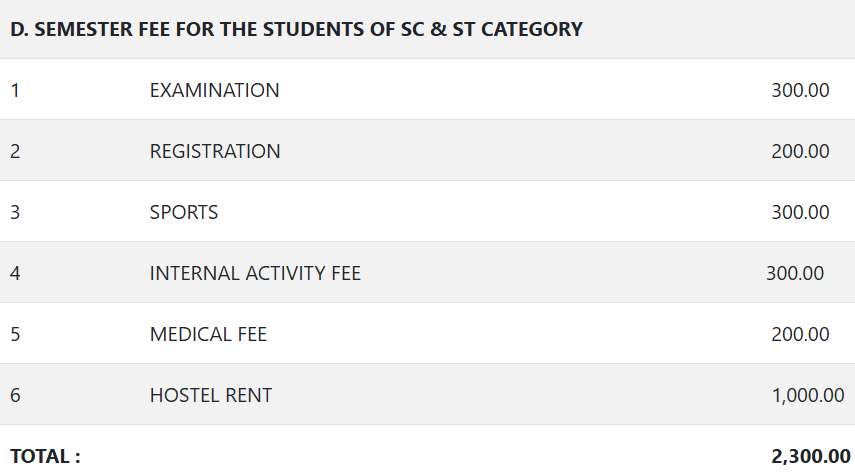
Task: Click serial number 6 in the table
Action: 15,396
